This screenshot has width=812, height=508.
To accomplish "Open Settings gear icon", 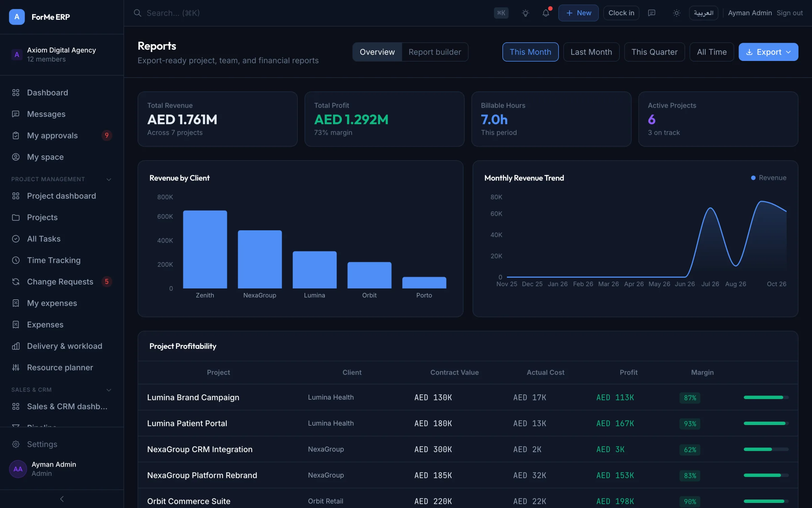I will coord(16,444).
